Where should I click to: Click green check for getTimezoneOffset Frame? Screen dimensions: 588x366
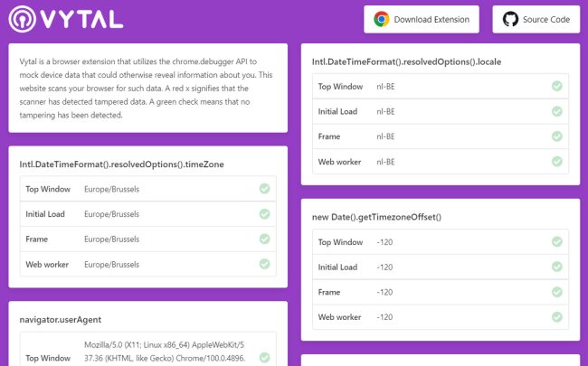pos(557,292)
